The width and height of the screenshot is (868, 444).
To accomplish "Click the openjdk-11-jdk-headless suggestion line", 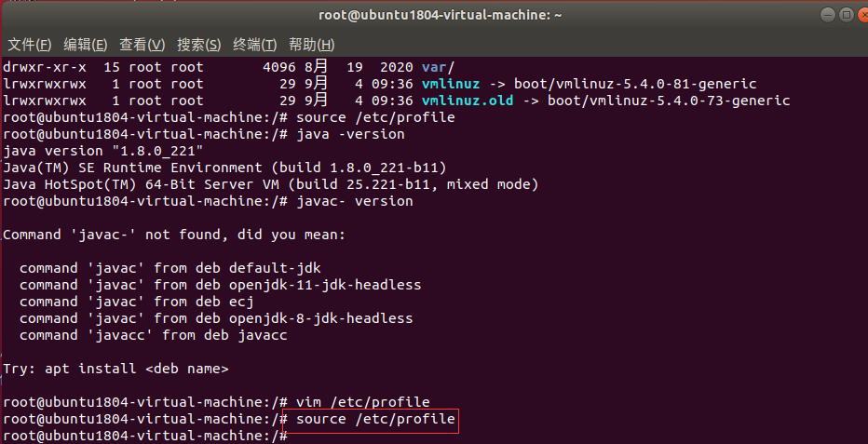I will (221, 285).
